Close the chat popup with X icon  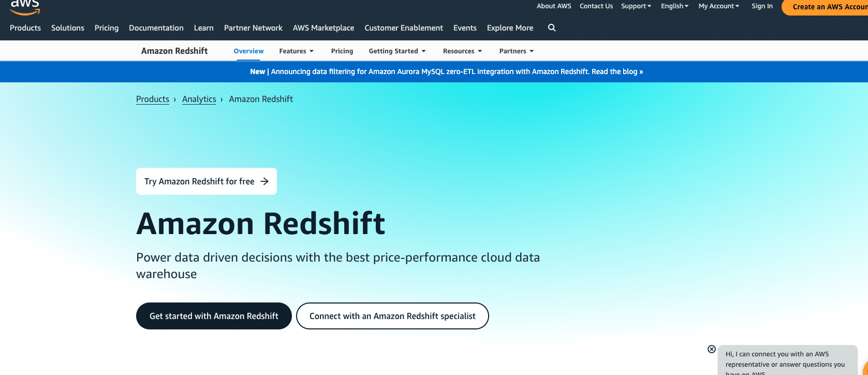coord(712,349)
